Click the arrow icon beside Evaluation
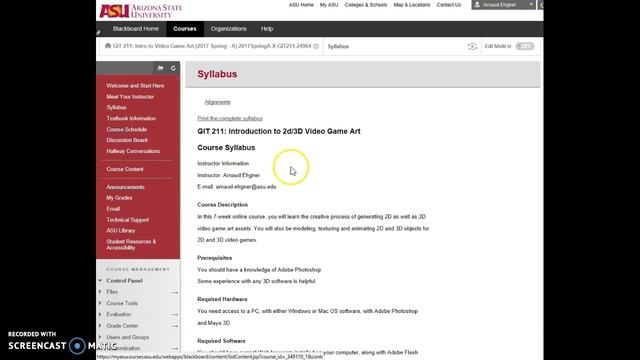Image resolution: width=640 pixels, height=360 pixels. pos(175,315)
